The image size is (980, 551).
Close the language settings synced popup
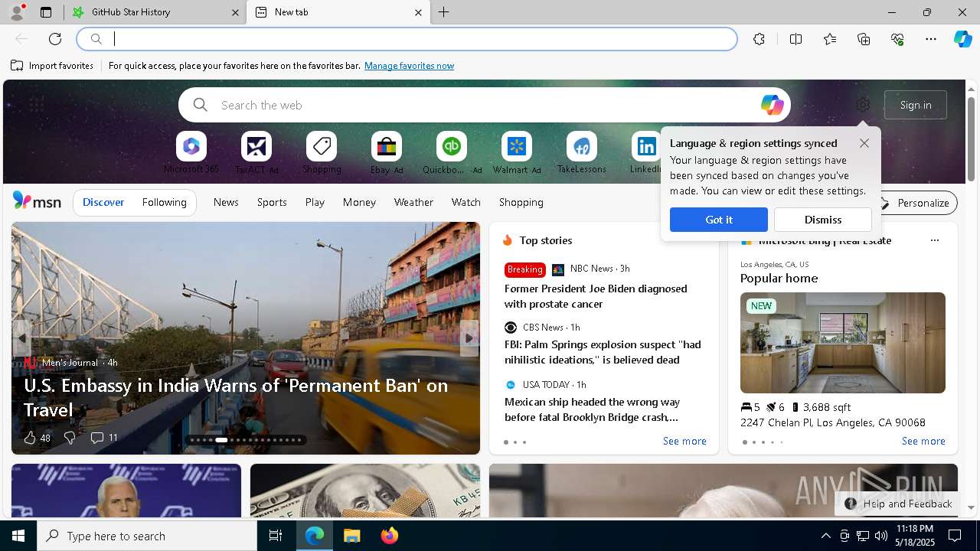[864, 143]
